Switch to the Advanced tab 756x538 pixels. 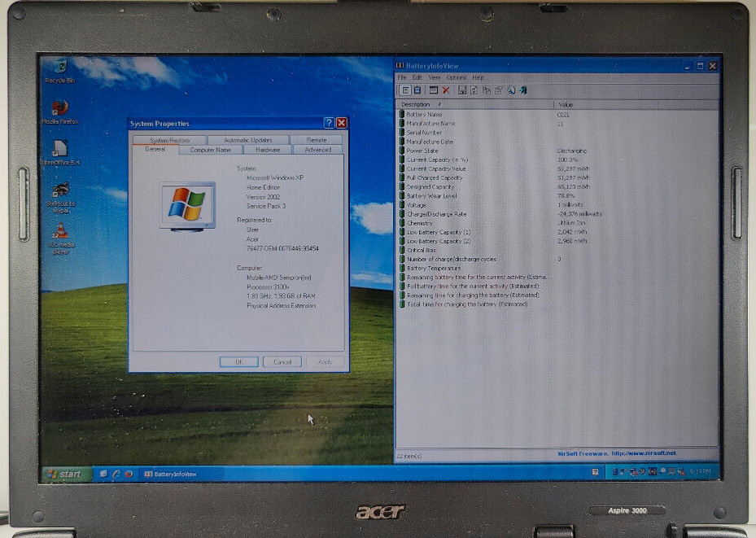[317, 150]
